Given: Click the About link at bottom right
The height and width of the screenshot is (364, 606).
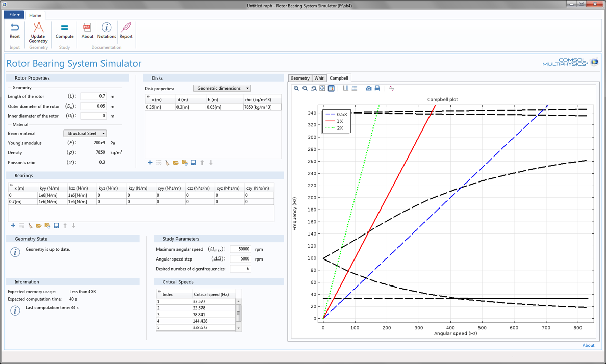Looking at the screenshot, I should [x=588, y=345].
